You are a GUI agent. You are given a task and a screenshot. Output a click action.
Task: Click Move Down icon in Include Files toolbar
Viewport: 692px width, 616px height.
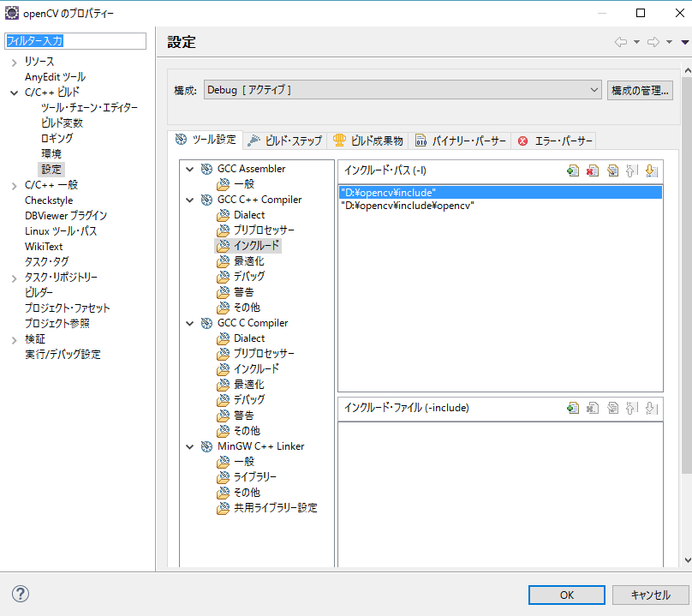click(x=652, y=408)
